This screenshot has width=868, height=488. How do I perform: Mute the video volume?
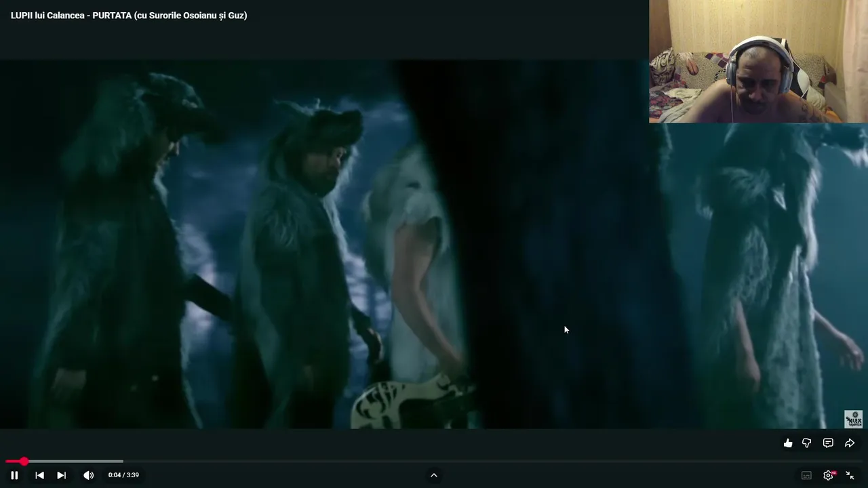88,475
